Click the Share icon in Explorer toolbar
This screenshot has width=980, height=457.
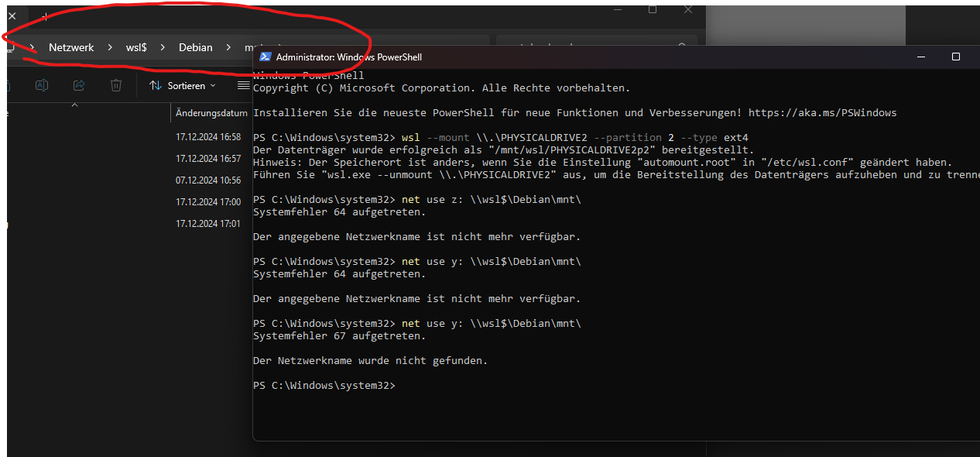coord(79,85)
